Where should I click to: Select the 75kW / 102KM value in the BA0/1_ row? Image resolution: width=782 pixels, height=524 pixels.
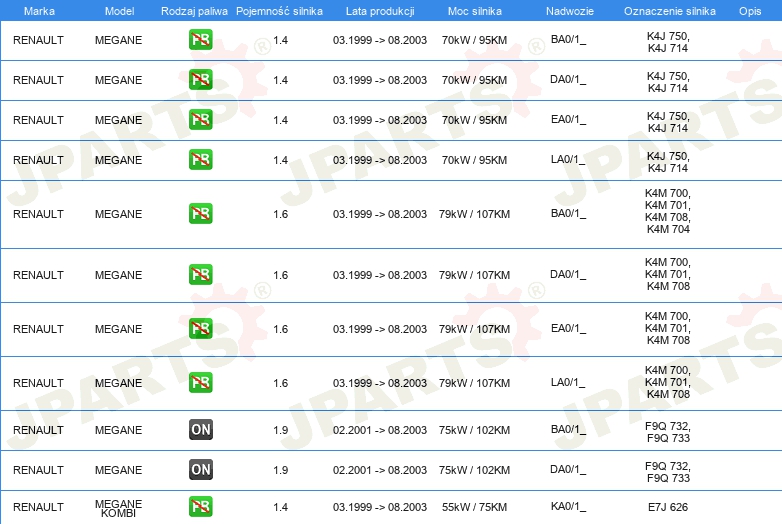[474, 430]
